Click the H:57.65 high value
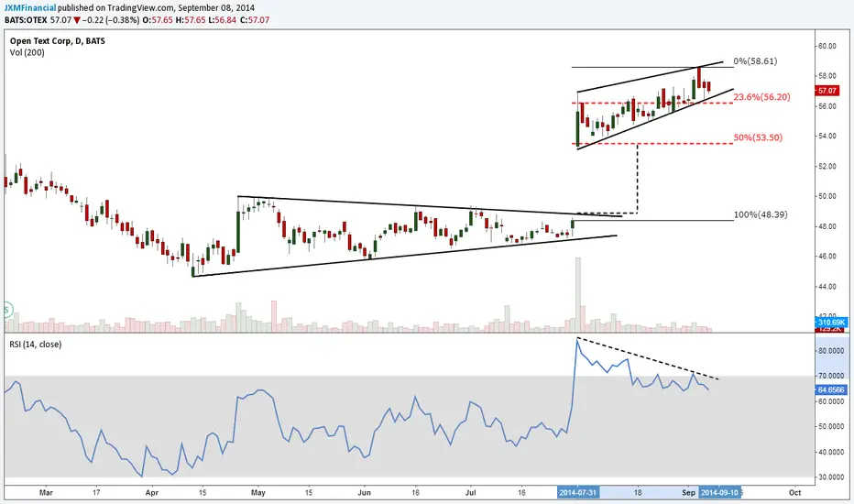The height and width of the screenshot is (504, 854). tap(192, 20)
